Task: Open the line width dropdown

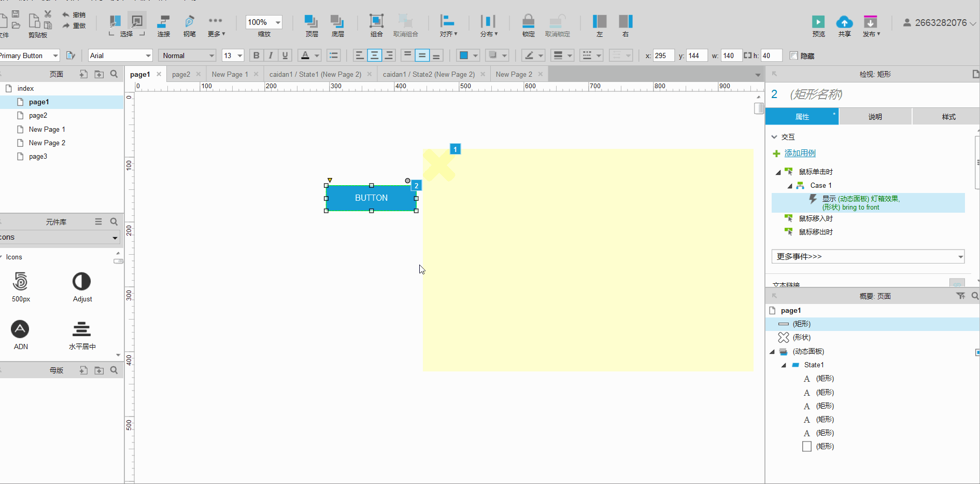Action: [x=562, y=56]
